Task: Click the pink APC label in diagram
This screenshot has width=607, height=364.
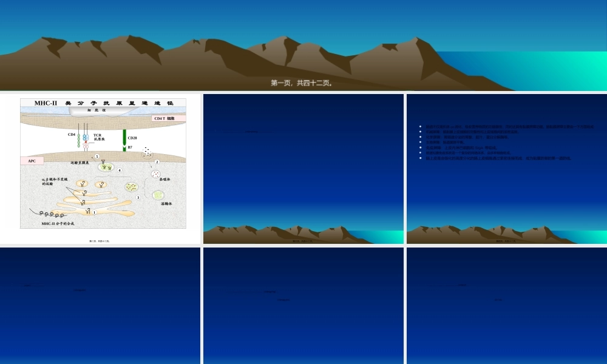Action: (32, 161)
